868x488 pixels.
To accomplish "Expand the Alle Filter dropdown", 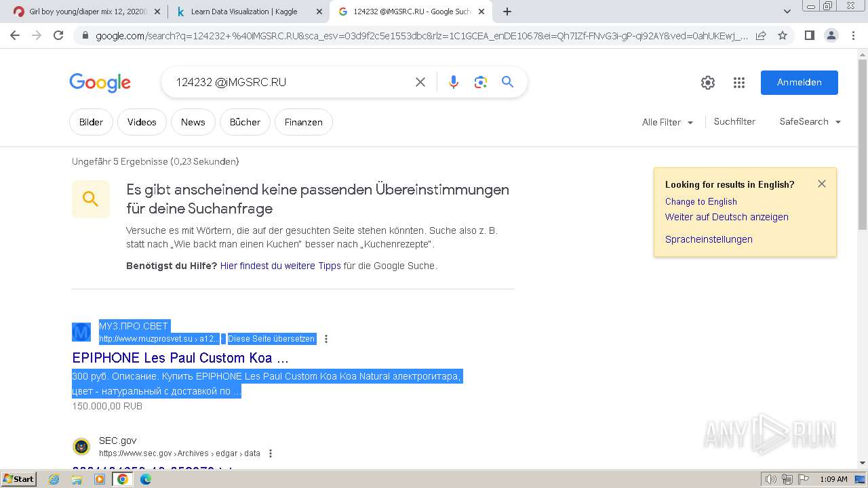I will pos(667,122).
